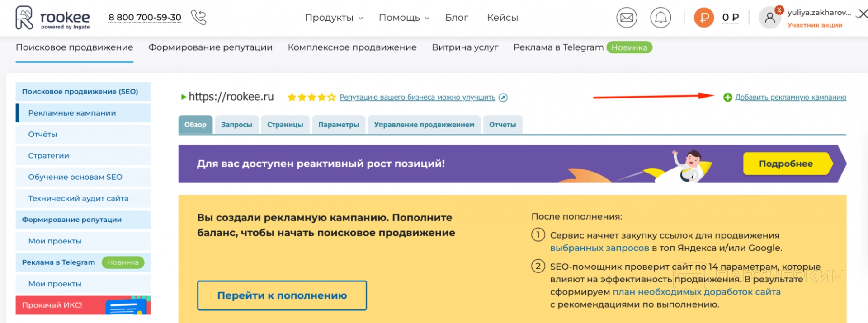Switch to the Отчеты tab

coord(503,125)
